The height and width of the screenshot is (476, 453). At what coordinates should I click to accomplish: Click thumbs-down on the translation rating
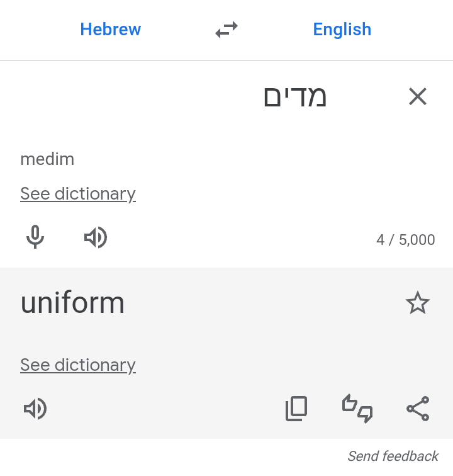[365, 414]
